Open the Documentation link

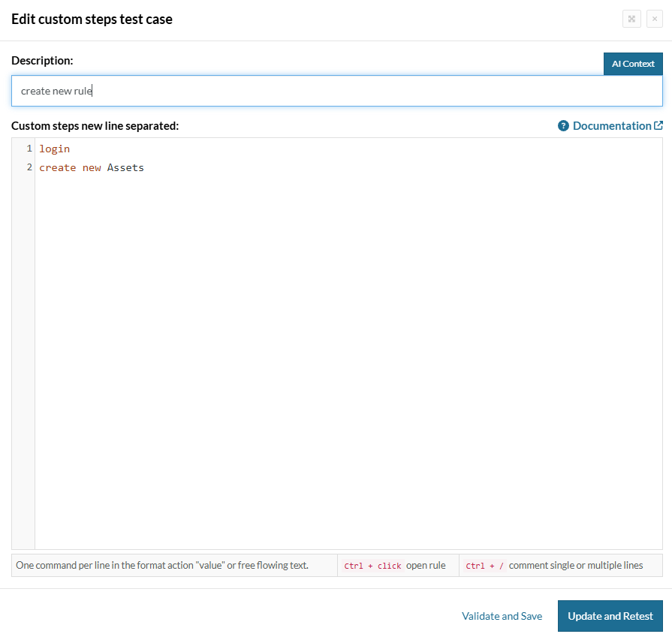tap(611, 126)
